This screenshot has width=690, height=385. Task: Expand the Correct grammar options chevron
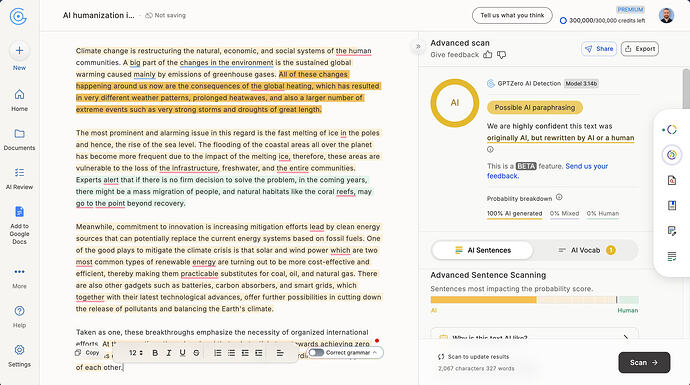375,352
